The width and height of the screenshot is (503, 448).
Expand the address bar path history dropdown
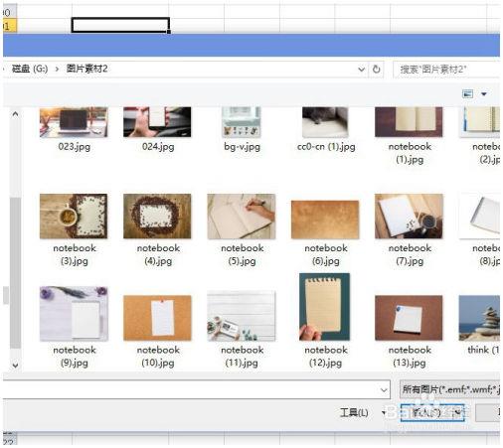click(x=361, y=70)
